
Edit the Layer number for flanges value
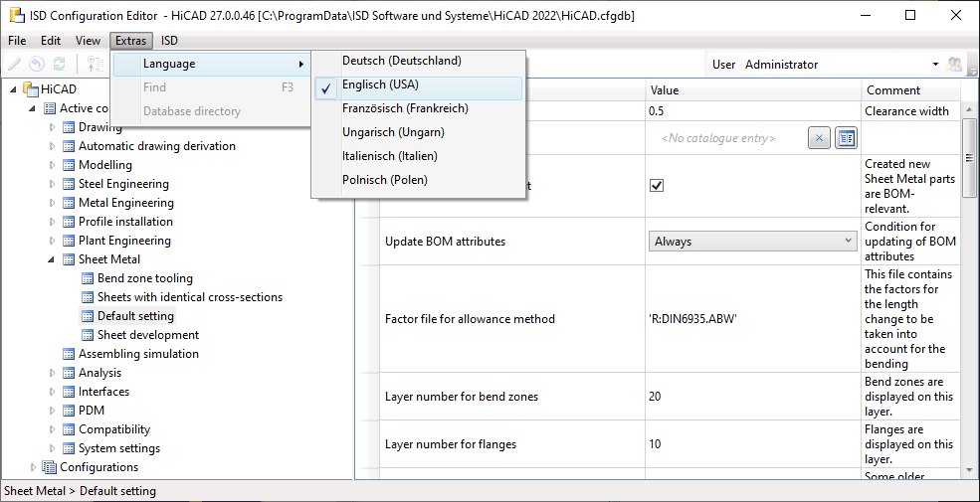[x=752, y=444]
